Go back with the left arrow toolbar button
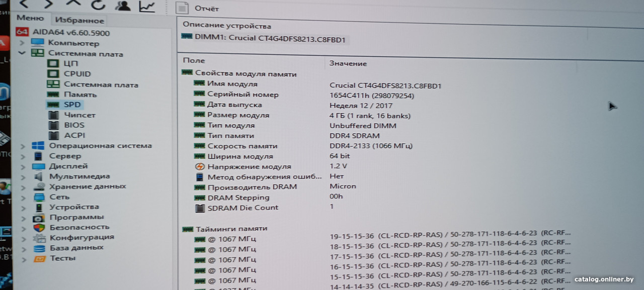Viewport: 644px width, 290px height. (24, 4)
